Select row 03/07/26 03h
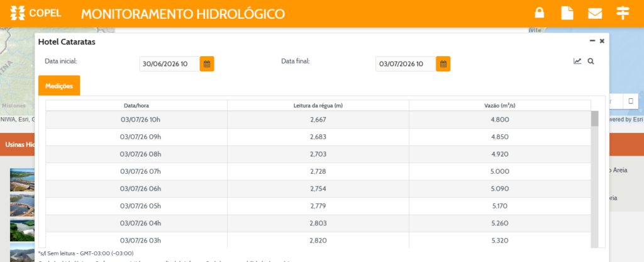The width and height of the screenshot is (644, 262). tap(318, 240)
